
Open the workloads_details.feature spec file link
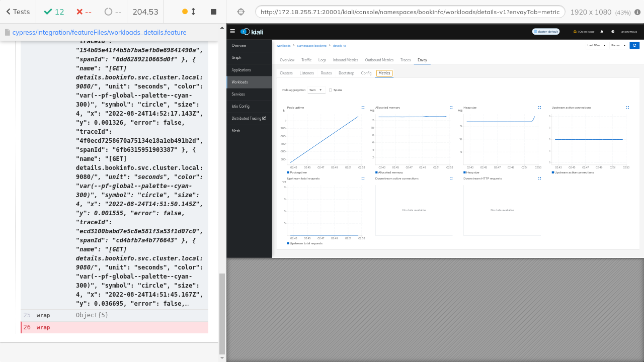coord(100,32)
